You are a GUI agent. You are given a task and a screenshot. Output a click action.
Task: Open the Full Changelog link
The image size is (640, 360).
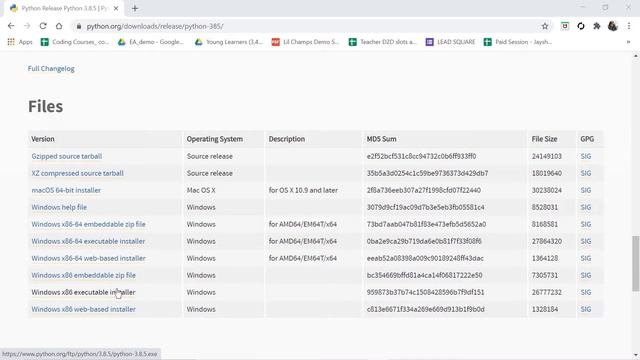(51, 69)
